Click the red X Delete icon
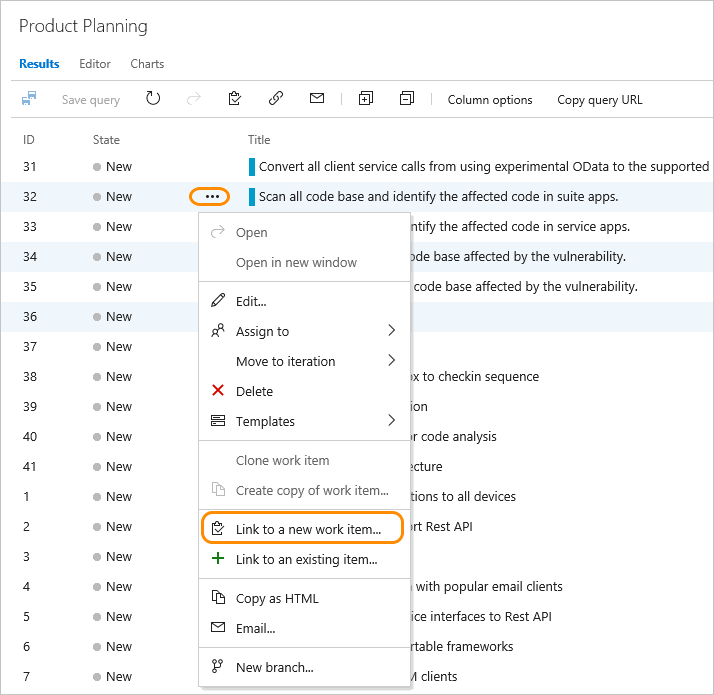Image resolution: width=714 pixels, height=695 pixels. point(218,390)
